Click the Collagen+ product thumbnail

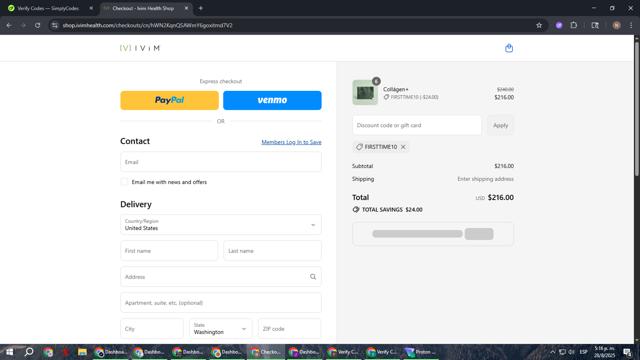365,93
